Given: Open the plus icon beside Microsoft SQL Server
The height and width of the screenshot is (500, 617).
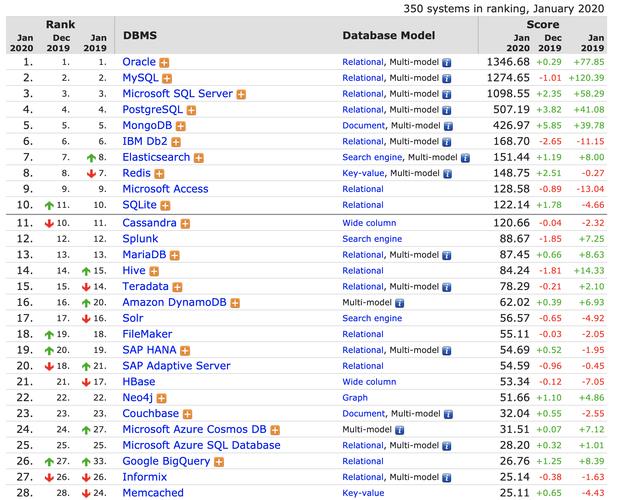Looking at the screenshot, I should tap(241, 94).
